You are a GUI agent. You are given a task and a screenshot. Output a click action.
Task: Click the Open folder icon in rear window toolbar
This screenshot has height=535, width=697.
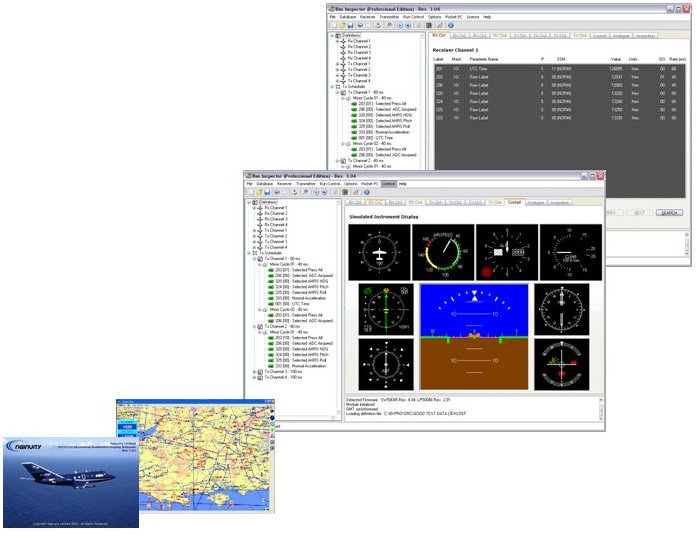pyautogui.click(x=342, y=25)
